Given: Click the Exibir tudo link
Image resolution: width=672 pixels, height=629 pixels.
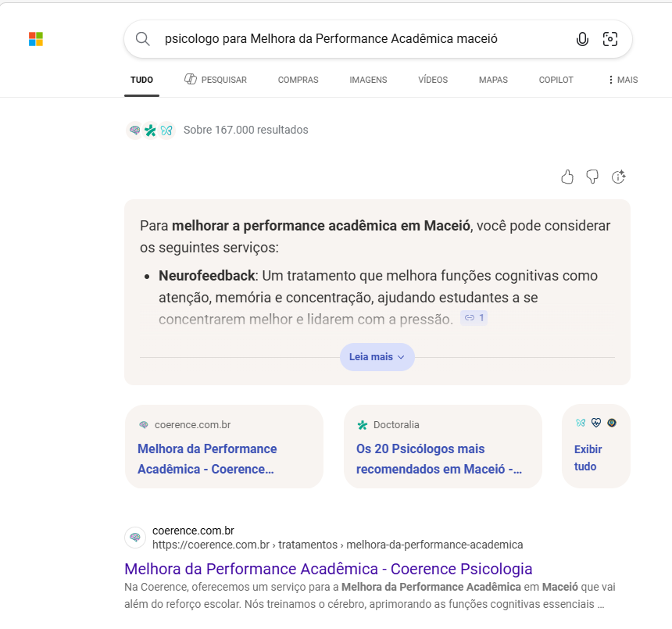Looking at the screenshot, I should point(588,458).
